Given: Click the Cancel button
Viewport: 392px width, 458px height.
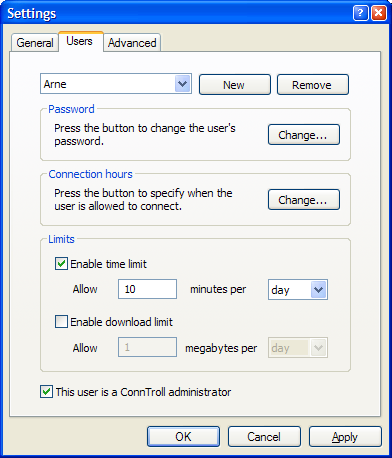Looking at the screenshot, I should pos(264,437).
